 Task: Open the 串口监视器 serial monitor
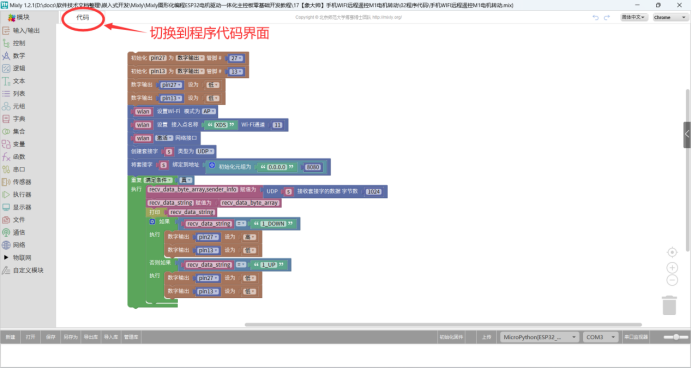[636, 337]
